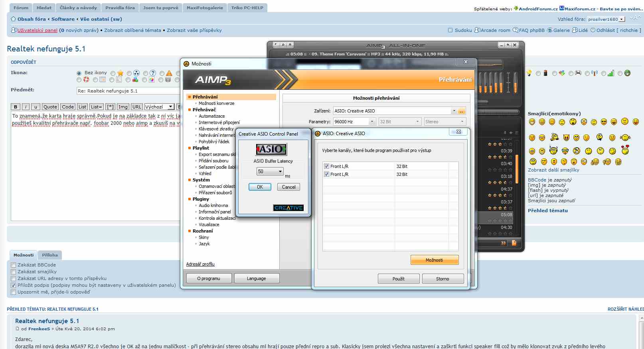Viewport: 644px width, 349px height.
Task: Click the ASIO logo in Creative panel
Action: [271, 149]
